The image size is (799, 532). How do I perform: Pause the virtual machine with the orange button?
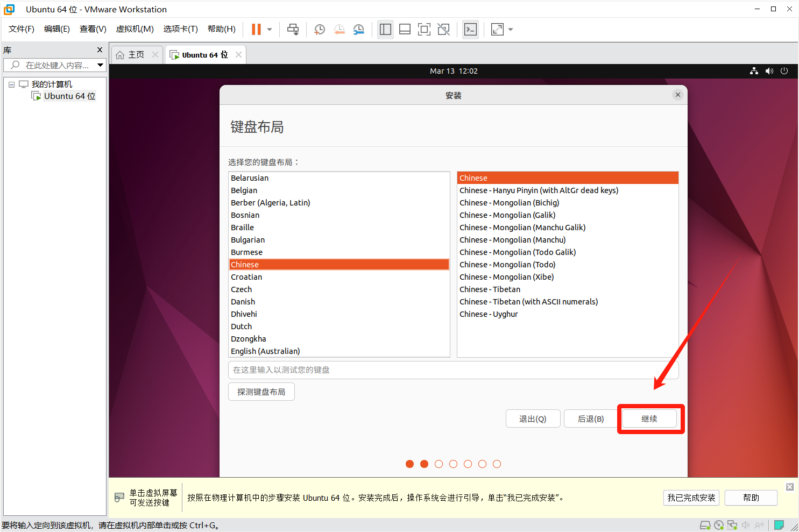pyautogui.click(x=256, y=30)
